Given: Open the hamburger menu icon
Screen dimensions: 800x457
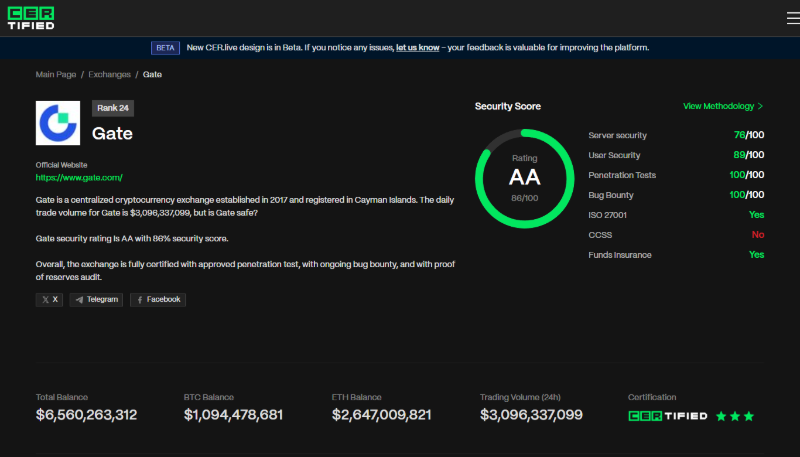Looking at the screenshot, I should pyautogui.click(x=793, y=19).
